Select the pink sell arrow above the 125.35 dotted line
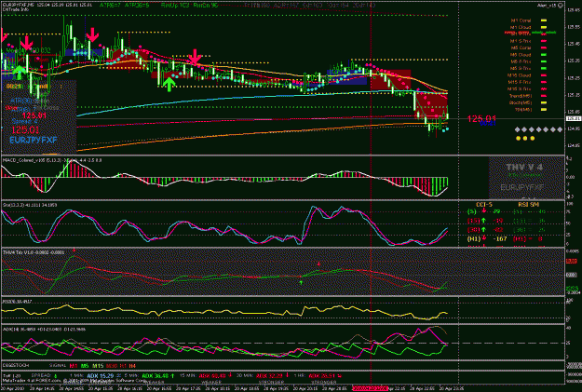Viewport: 582px width, 392px height. coord(195,57)
